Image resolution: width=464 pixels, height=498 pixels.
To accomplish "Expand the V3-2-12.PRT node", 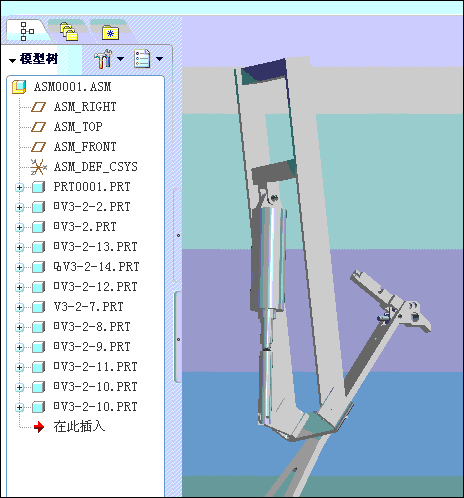I will click(19, 288).
